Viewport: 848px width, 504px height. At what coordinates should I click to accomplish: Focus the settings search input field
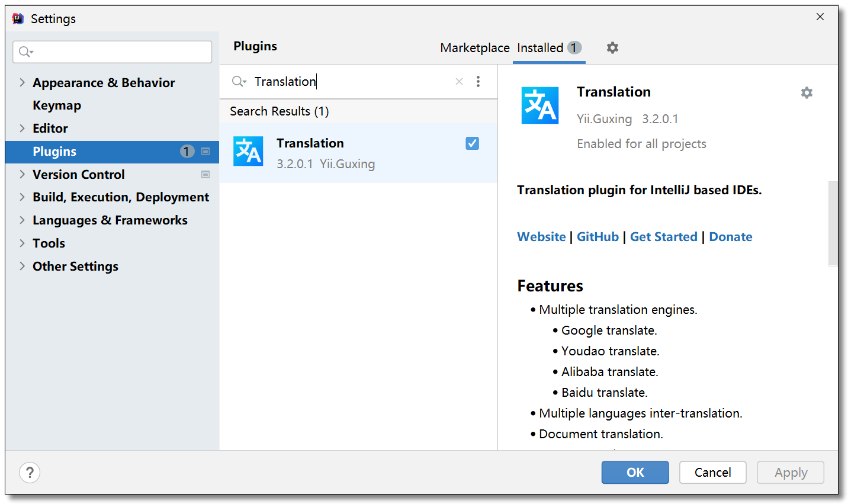tap(113, 52)
